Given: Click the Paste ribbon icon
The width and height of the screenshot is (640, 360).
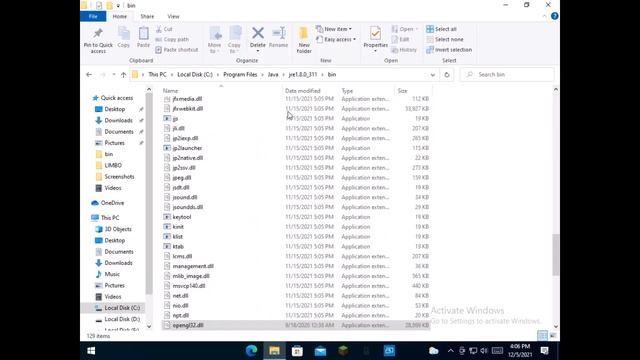Looking at the screenshot, I should (x=143, y=38).
